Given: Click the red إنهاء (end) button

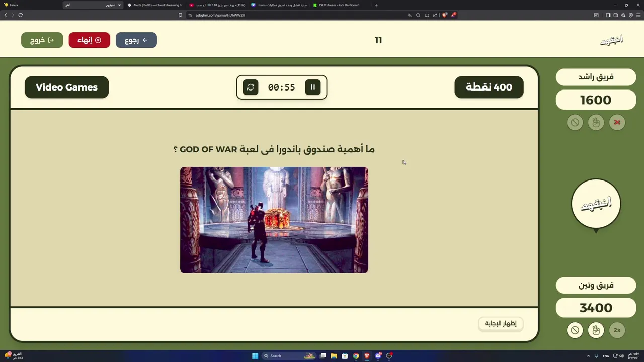Looking at the screenshot, I should pos(89,40).
